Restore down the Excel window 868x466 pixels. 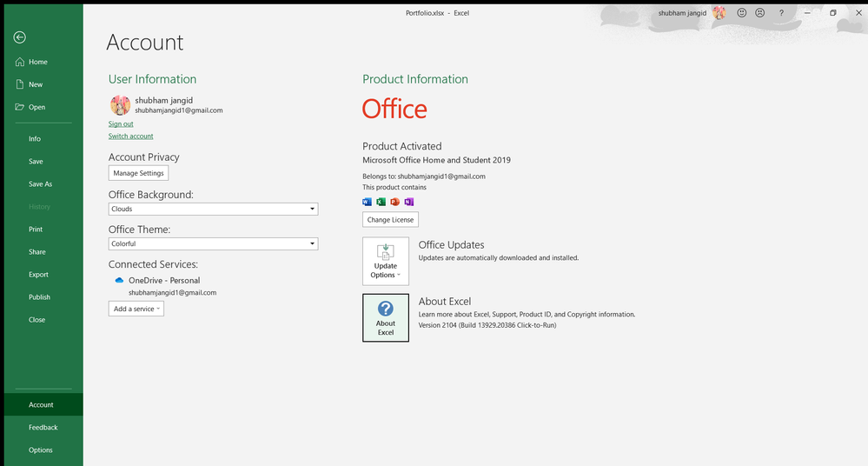[832, 13]
